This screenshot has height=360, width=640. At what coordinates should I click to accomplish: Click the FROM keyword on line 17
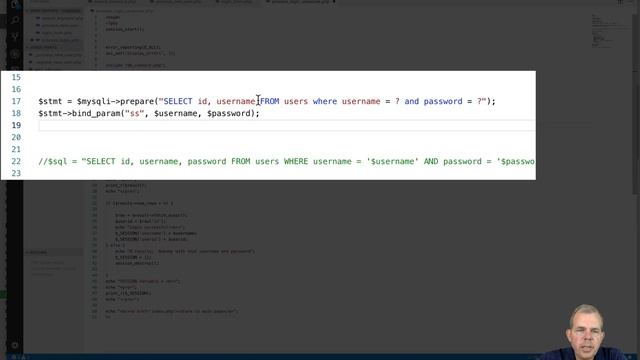(270, 101)
